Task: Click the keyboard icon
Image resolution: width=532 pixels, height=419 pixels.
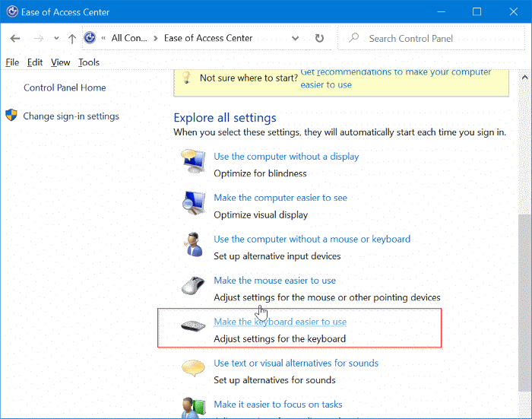Action: click(x=193, y=325)
